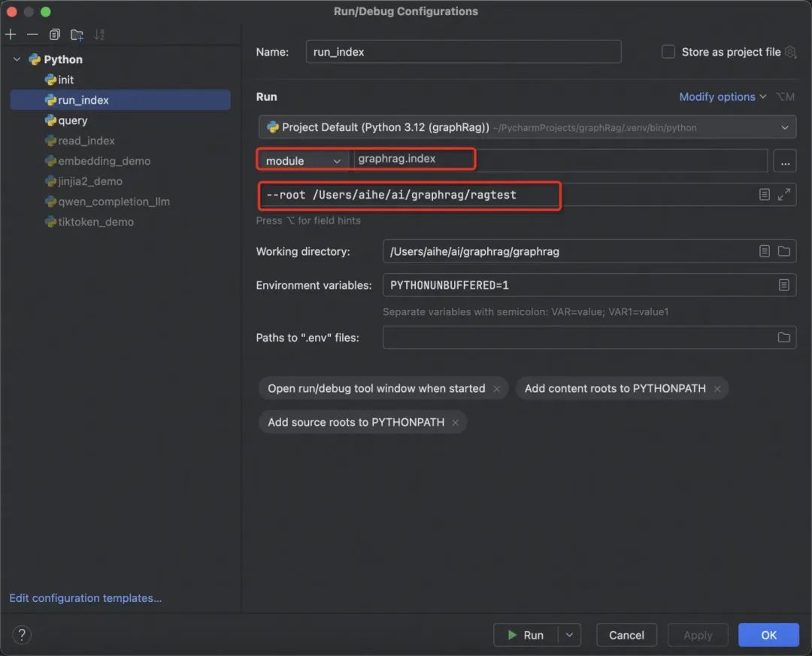Image resolution: width=812 pixels, height=656 pixels.
Task: Browse for .env files folder icon
Action: (x=784, y=337)
